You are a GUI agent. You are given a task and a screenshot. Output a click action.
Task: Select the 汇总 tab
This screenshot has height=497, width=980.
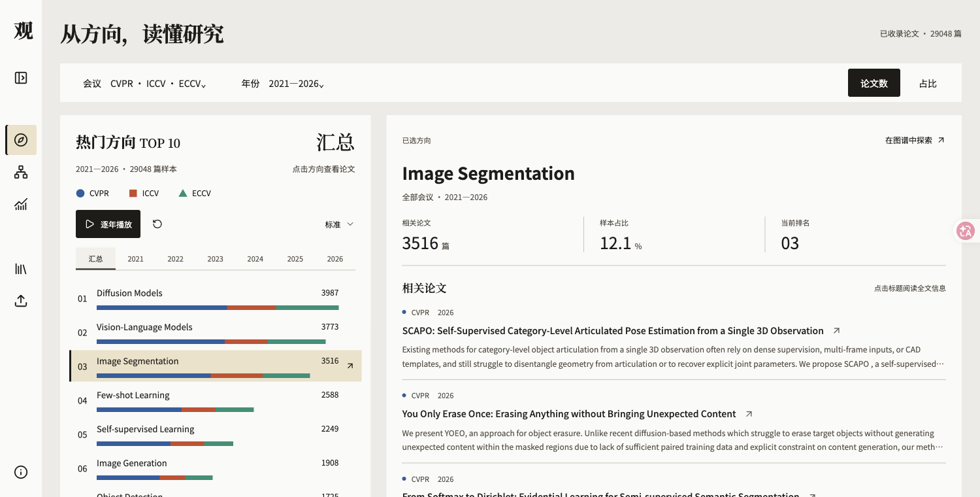(x=95, y=259)
